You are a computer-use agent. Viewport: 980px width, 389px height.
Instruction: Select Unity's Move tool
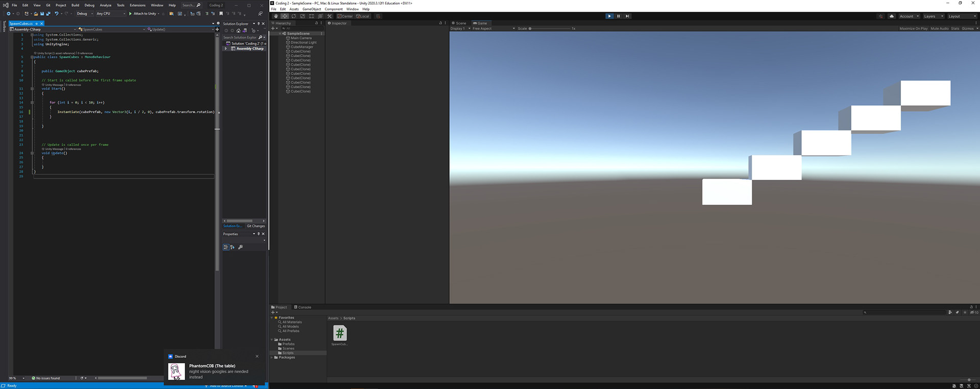pyautogui.click(x=285, y=16)
